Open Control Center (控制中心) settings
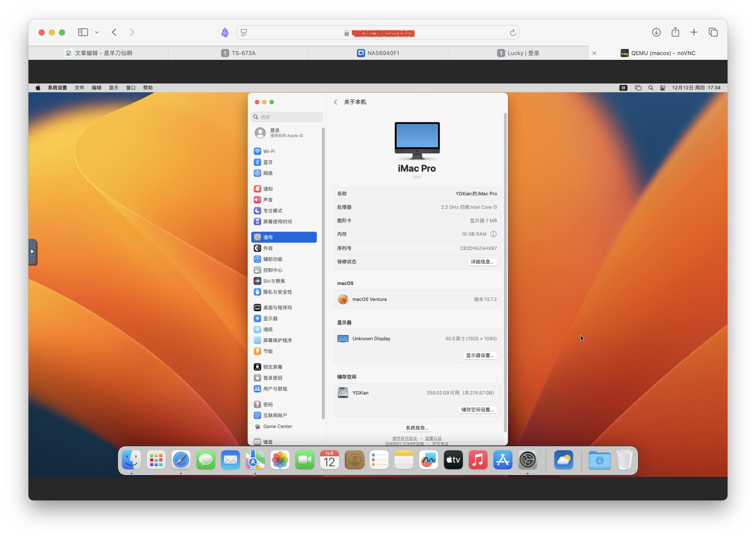 [x=284, y=270]
